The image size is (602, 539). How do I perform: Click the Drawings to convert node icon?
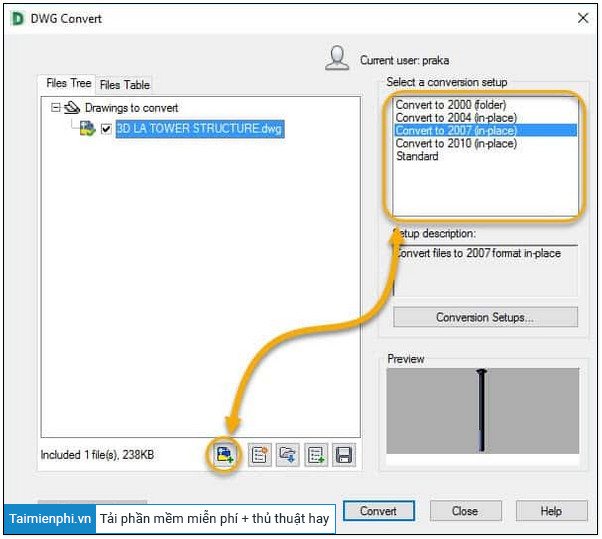72,108
